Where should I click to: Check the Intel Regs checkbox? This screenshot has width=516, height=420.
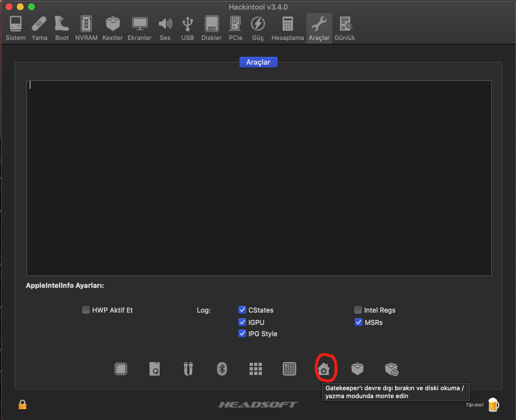[x=358, y=310]
